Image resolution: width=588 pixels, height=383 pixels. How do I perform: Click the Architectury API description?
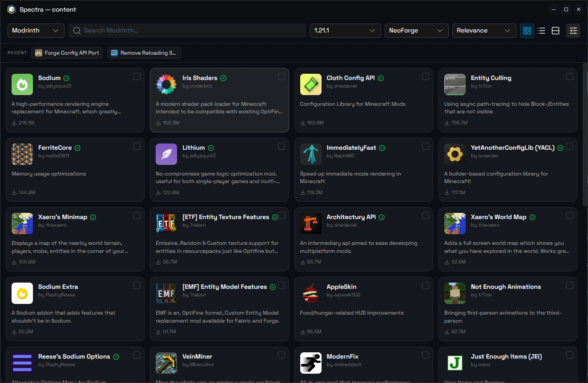click(x=358, y=247)
